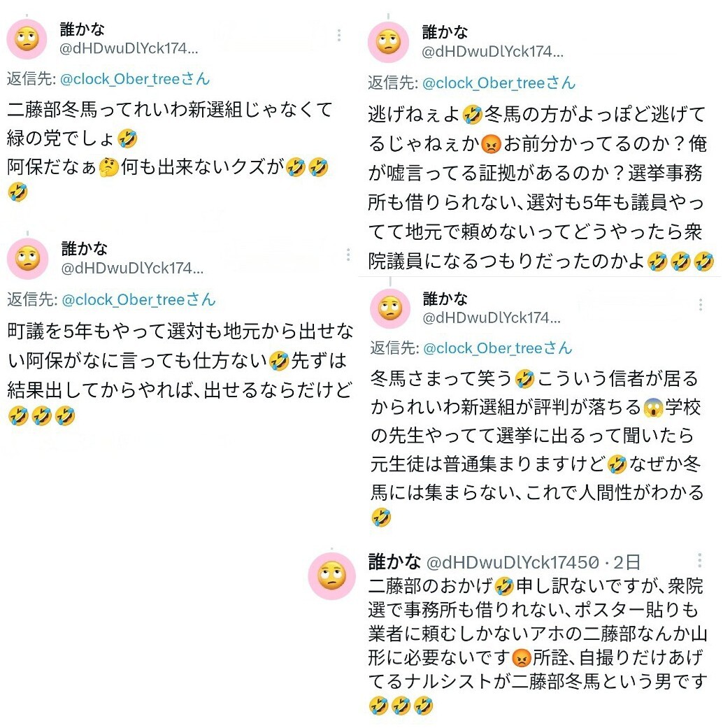Open more options on the 二藤部のおかげ tweet
723x728 pixels.
699,560
